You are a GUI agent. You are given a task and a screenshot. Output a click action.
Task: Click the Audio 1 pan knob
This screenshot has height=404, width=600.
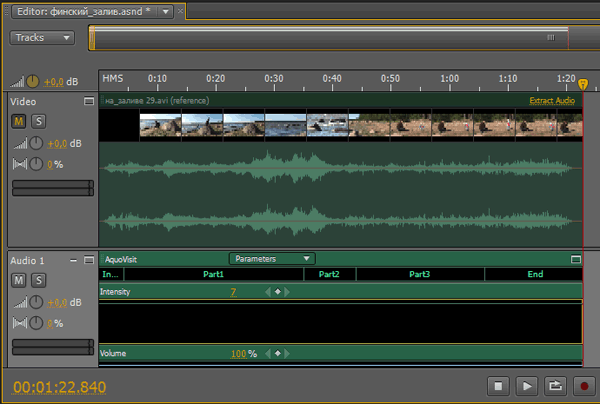click(x=36, y=323)
